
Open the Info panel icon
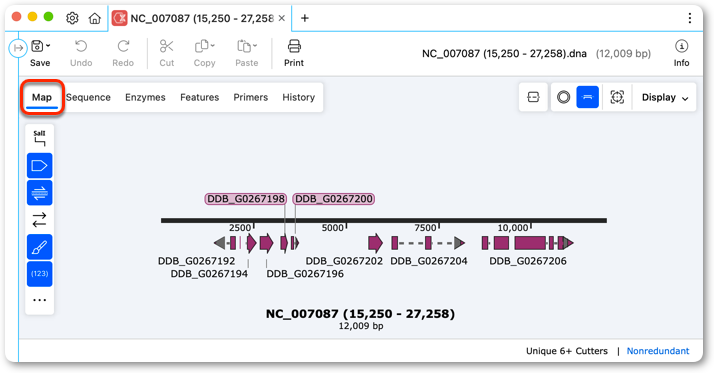tap(681, 53)
